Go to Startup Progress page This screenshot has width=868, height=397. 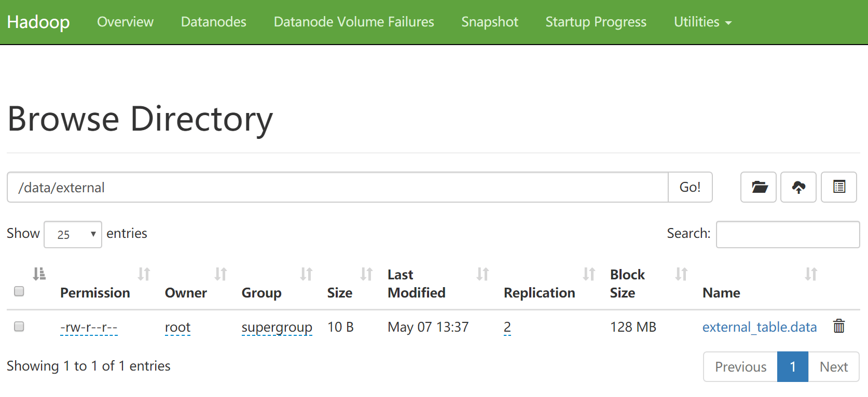click(596, 22)
